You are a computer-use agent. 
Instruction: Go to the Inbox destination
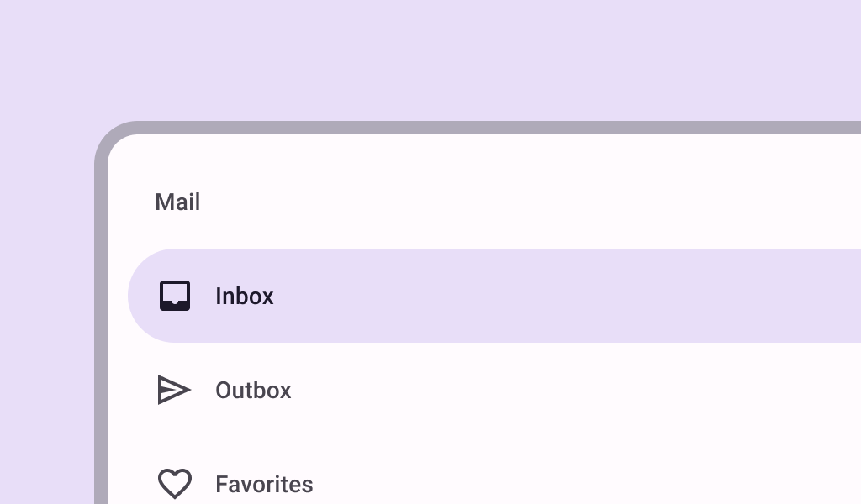tap(494, 296)
